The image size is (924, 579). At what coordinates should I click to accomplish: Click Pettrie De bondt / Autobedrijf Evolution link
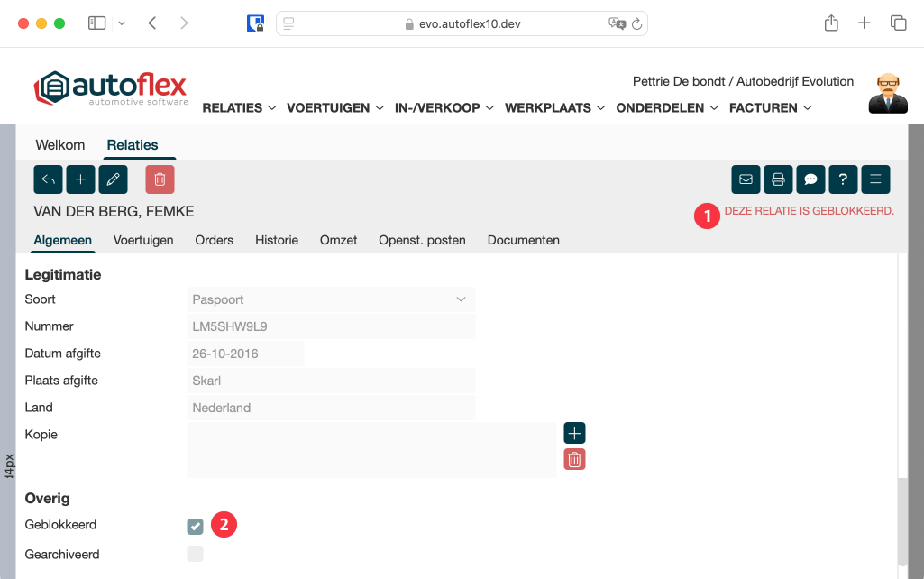[x=743, y=81]
